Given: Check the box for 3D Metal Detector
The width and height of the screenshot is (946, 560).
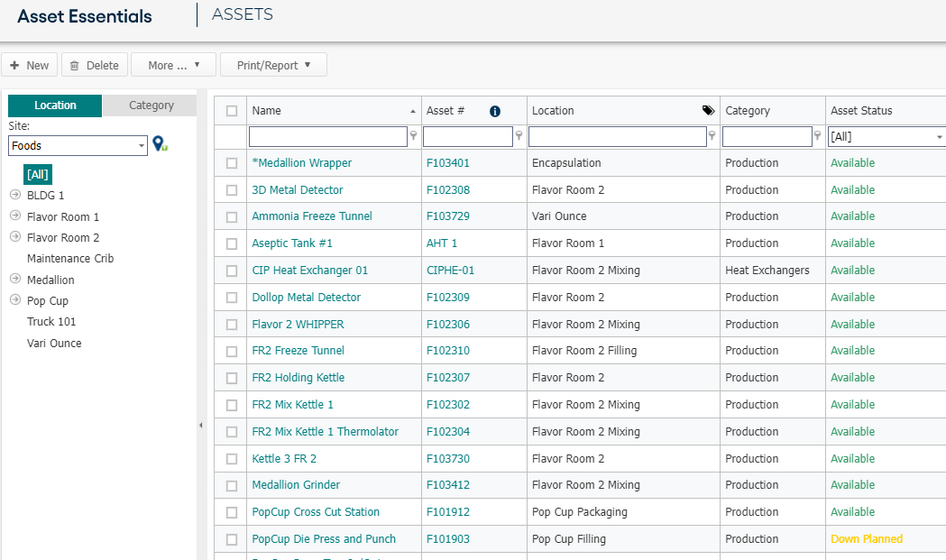Looking at the screenshot, I should click(x=232, y=190).
